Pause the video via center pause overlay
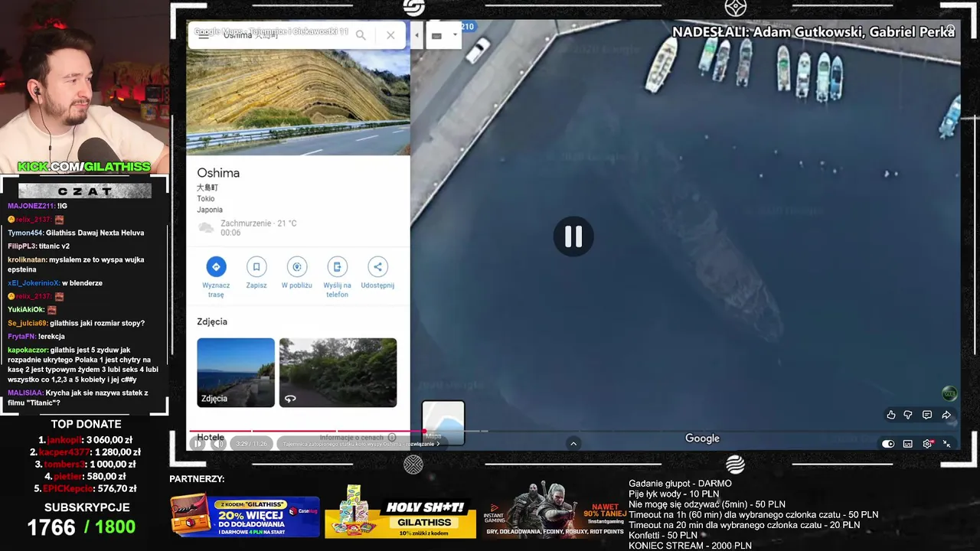980x551 pixels. [x=573, y=236]
